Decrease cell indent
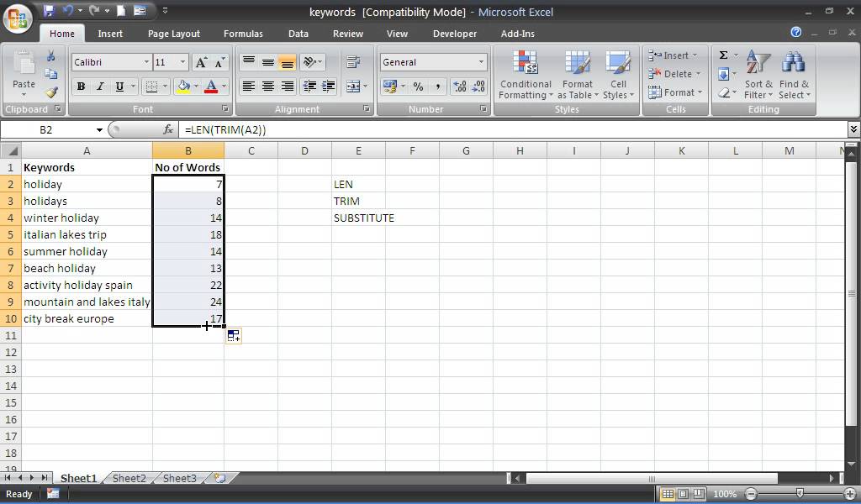 [x=309, y=87]
